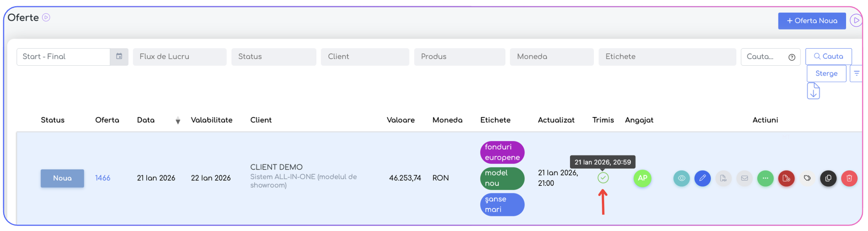The width and height of the screenshot is (868, 231).
Task: Click the Oferta Noua button
Action: pyautogui.click(x=812, y=21)
